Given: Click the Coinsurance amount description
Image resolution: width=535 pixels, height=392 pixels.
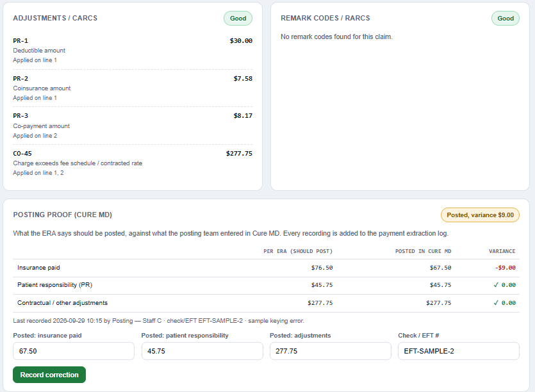Looking at the screenshot, I should (x=42, y=88).
